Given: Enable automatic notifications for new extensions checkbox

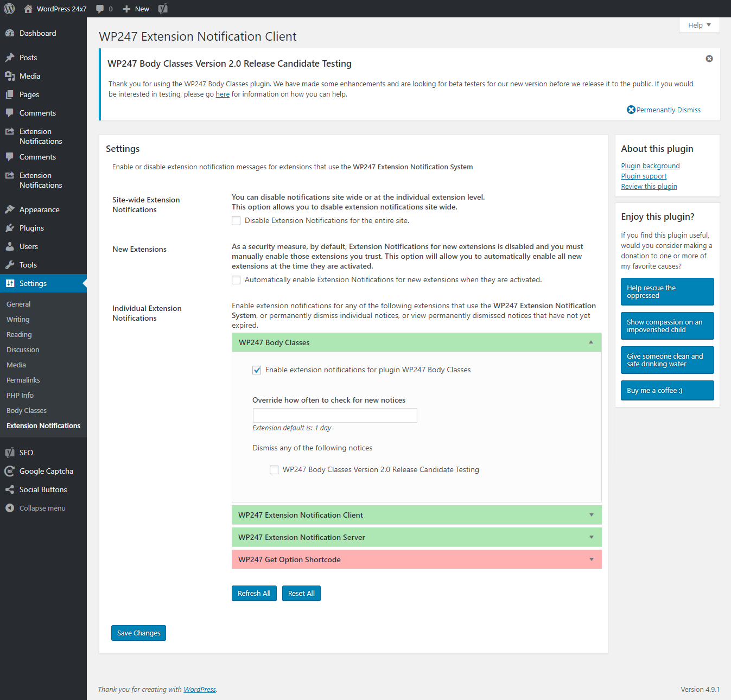Looking at the screenshot, I should pyautogui.click(x=236, y=280).
